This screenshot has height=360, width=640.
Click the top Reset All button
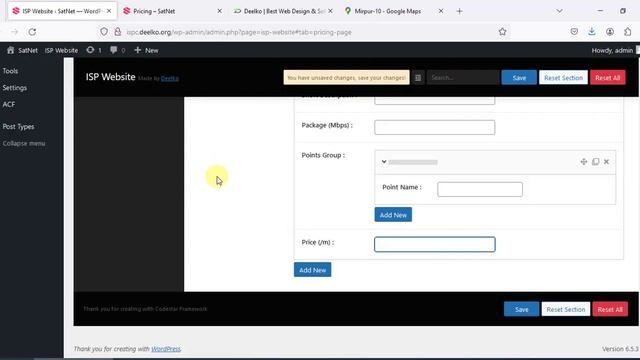[607, 78]
